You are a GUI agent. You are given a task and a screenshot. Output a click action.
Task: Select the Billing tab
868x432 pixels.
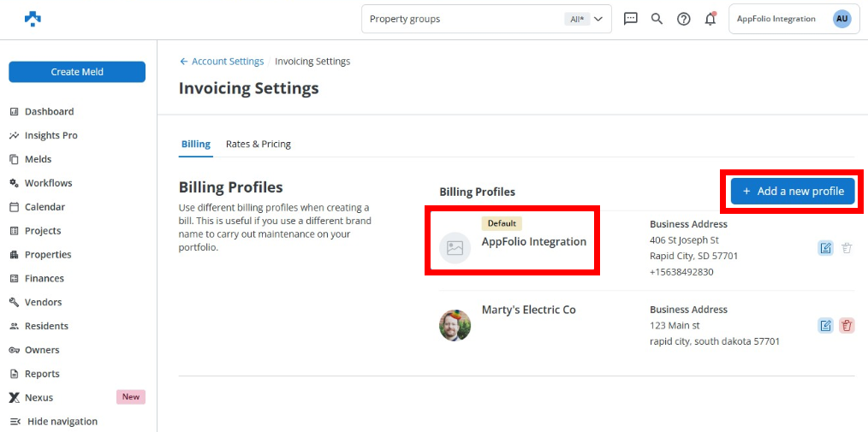tap(195, 144)
